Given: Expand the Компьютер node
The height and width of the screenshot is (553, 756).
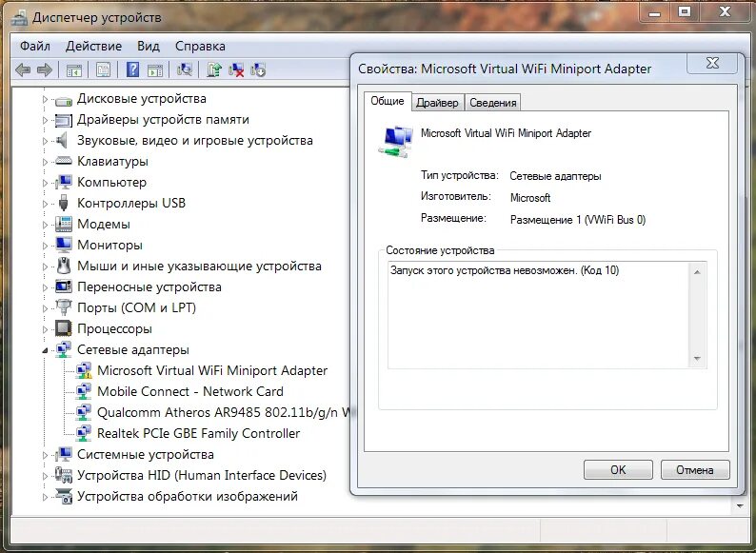Looking at the screenshot, I should [x=45, y=183].
